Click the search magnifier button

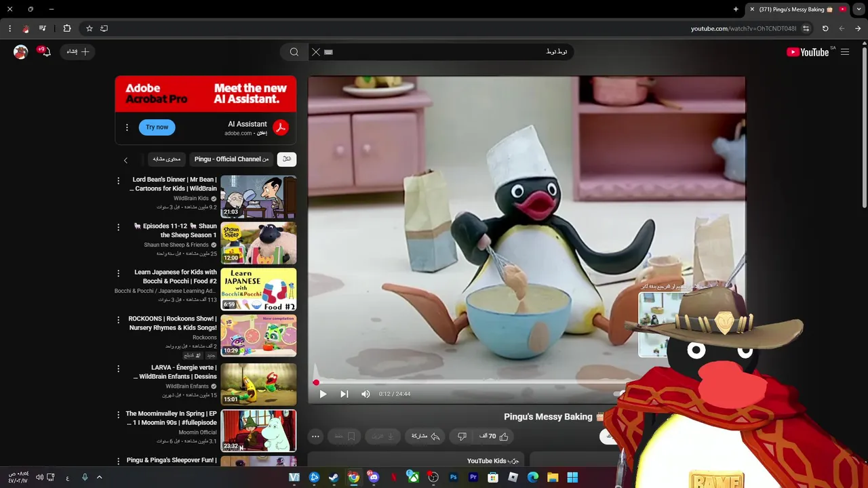click(x=294, y=52)
